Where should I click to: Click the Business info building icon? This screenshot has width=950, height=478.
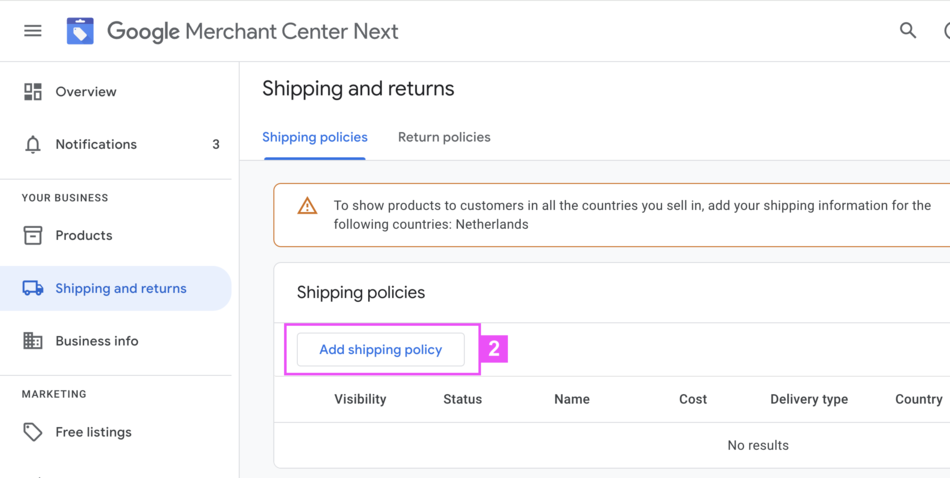(33, 341)
